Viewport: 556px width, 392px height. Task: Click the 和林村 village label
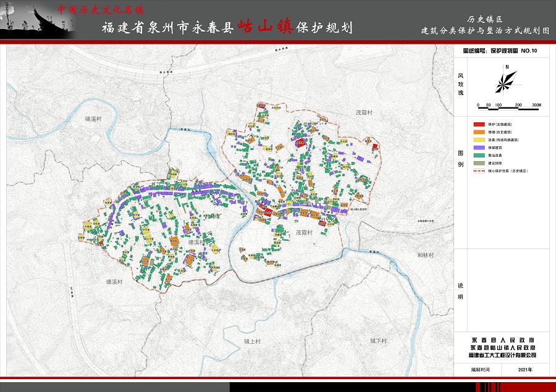426,255
